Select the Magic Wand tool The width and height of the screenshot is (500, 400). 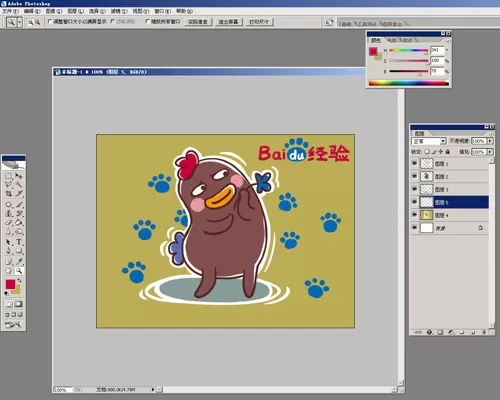[19, 184]
